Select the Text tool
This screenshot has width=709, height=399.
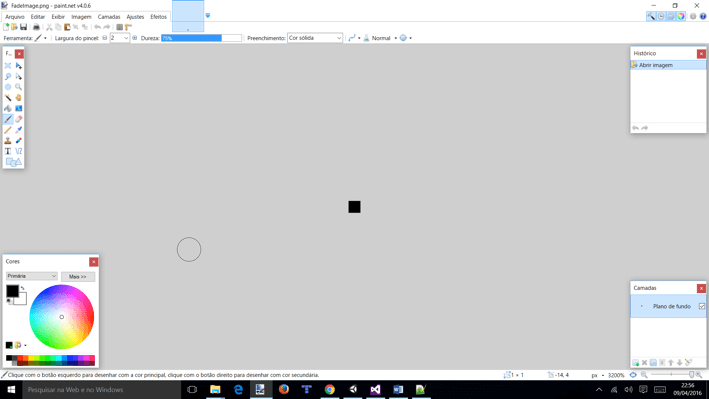[8, 151]
